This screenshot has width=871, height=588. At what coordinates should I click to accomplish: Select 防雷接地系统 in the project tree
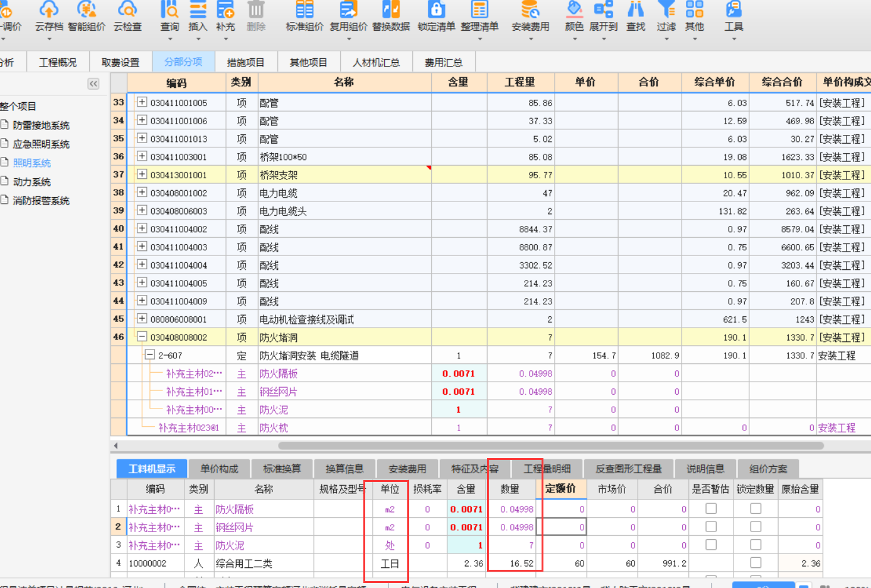click(41, 126)
